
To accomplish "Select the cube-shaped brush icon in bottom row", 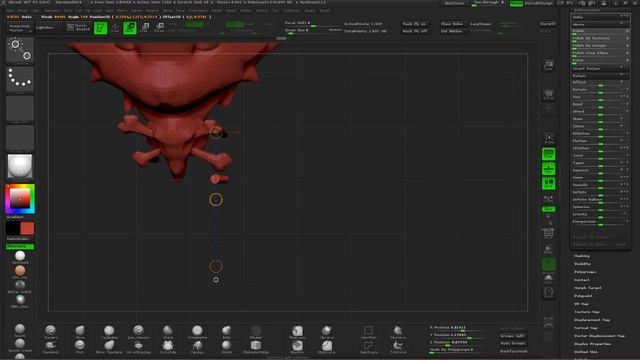I will 256,347.
